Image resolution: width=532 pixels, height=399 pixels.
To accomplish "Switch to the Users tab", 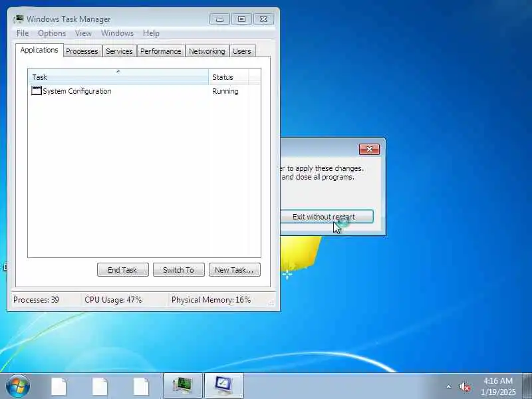I will [242, 51].
